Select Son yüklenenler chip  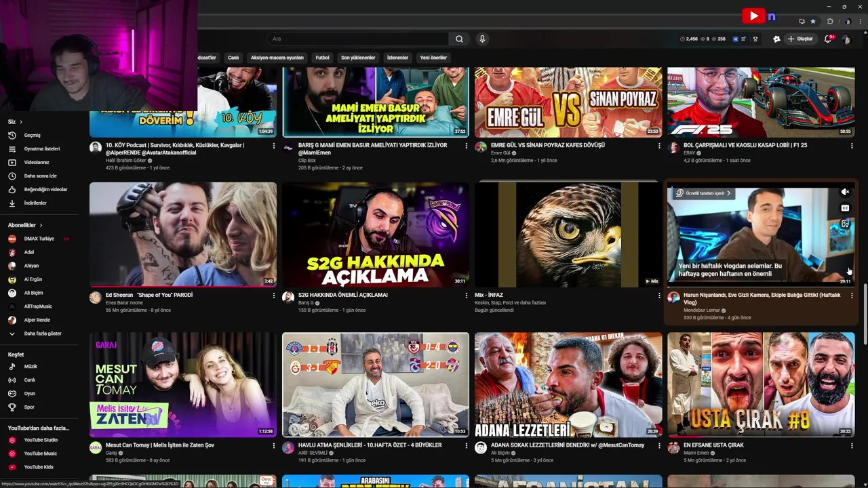(358, 58)
